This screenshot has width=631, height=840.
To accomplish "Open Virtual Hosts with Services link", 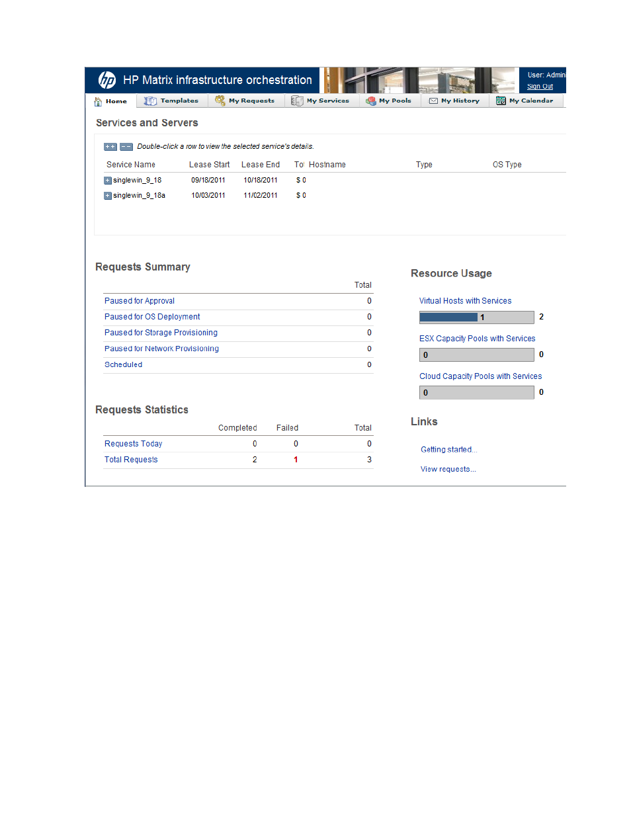I will pos(465,301).
